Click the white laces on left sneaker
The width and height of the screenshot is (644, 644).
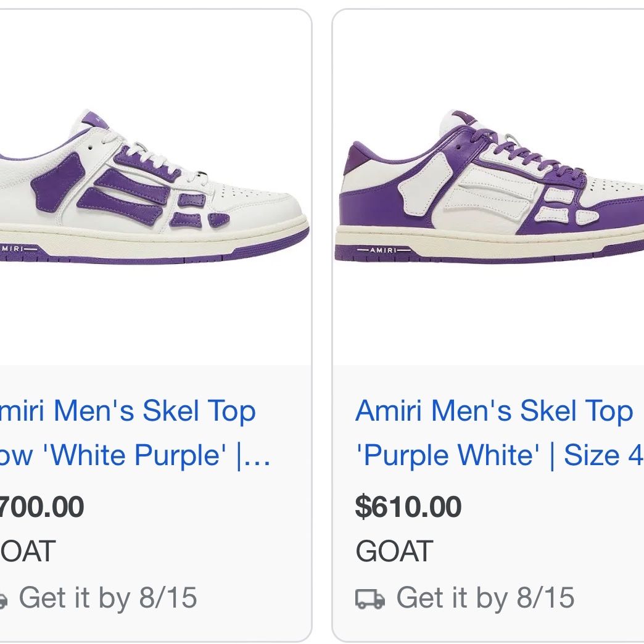pos(142,153)
